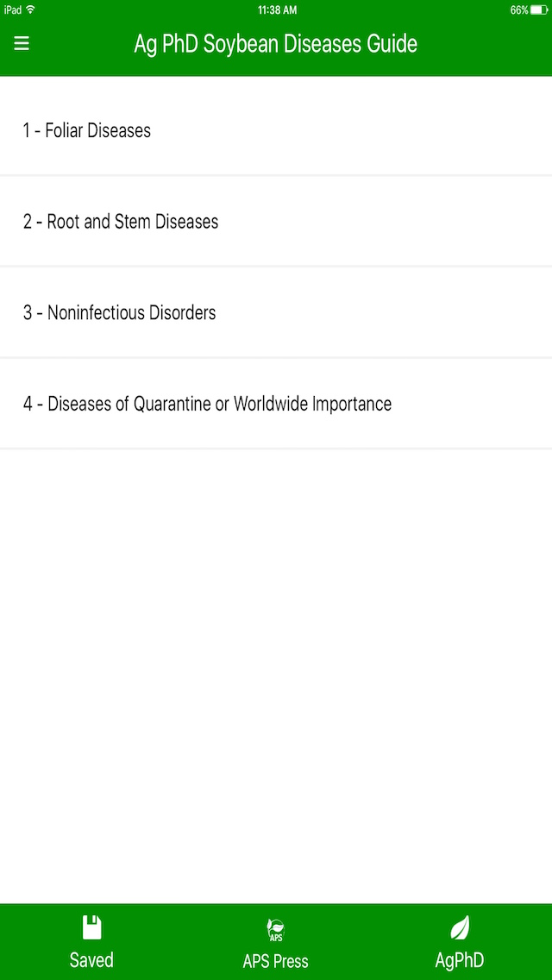552x980 pixels.
Task: Click the battery icon in status bar
Action: tap(540, 9)
